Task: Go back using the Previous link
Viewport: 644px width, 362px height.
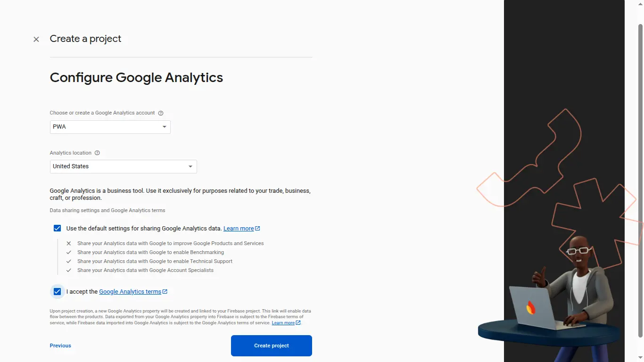Action: [60, 346]
